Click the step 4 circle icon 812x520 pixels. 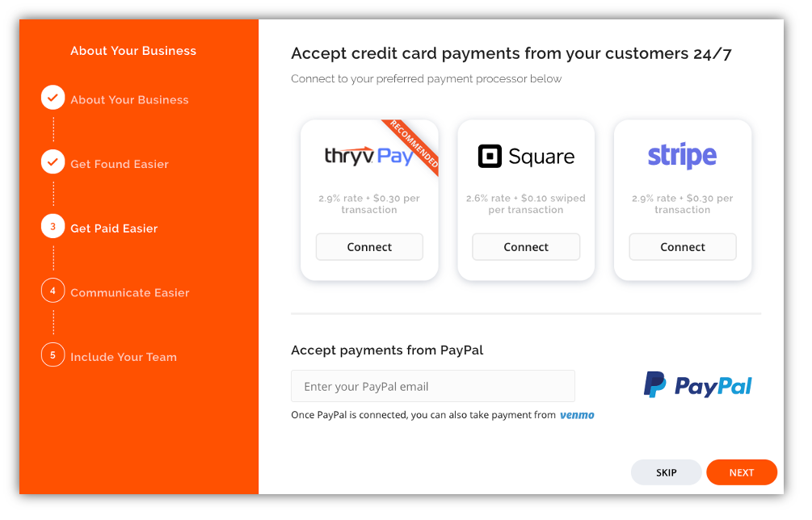53,290
